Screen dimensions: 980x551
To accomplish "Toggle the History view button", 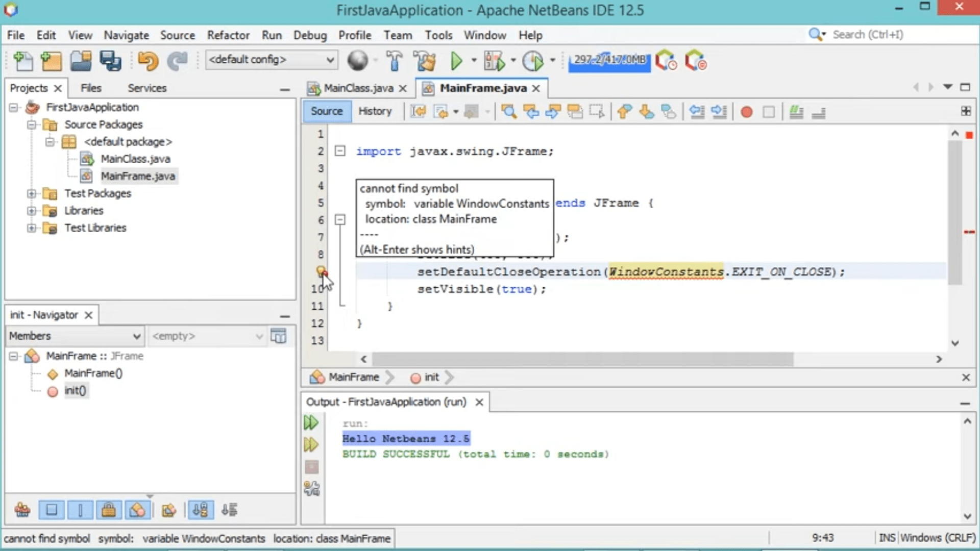I will point(375,111).
